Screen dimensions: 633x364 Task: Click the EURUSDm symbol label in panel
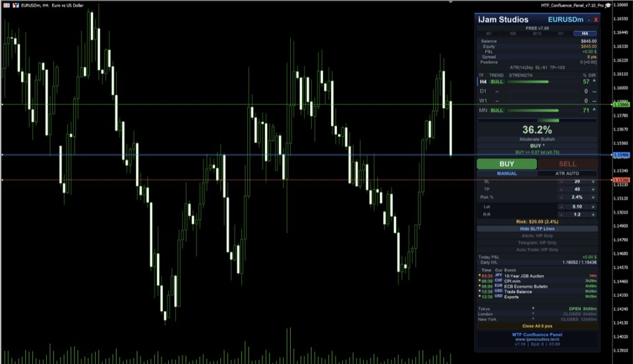(x=566, y=20)
